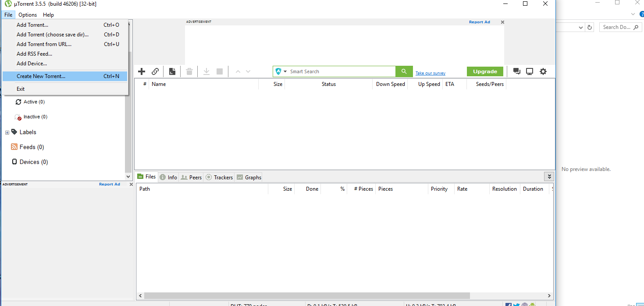
Task: Click the Facebook icon in status bar
Action: pos(508,304)
